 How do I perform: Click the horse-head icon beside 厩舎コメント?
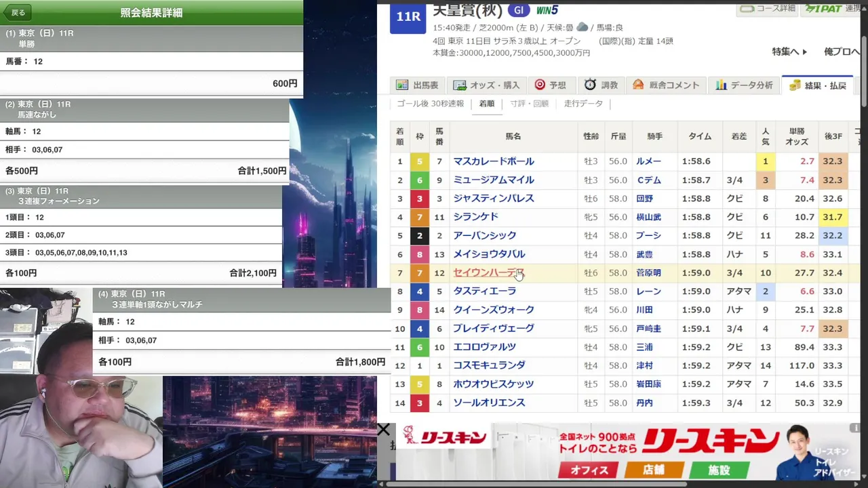pos(638,85)
